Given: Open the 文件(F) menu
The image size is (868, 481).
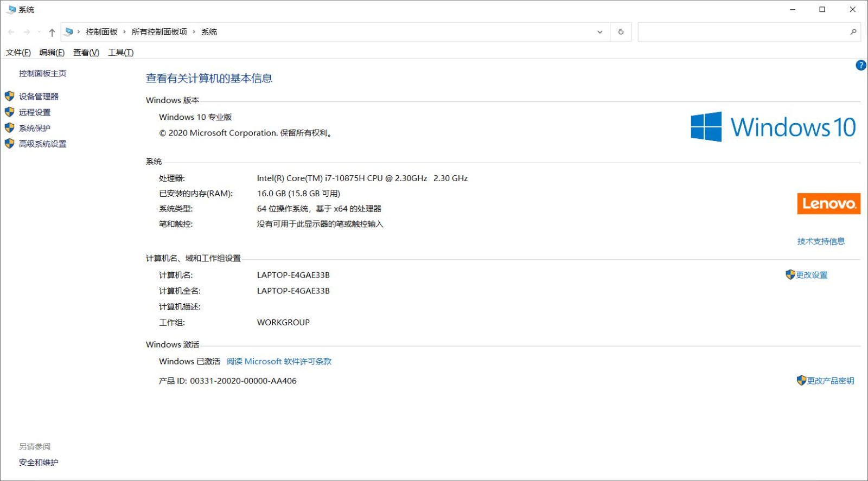Looking at the screenshot, I should pos(18,53).
